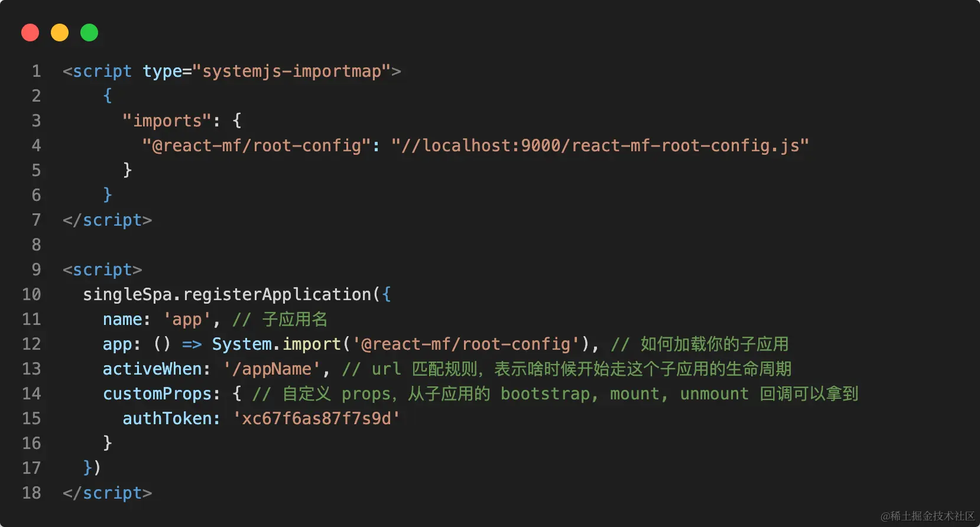Screen dimensions: 980x527
Task: Click the '/appName' string on line 13
Action: point(272,369)
